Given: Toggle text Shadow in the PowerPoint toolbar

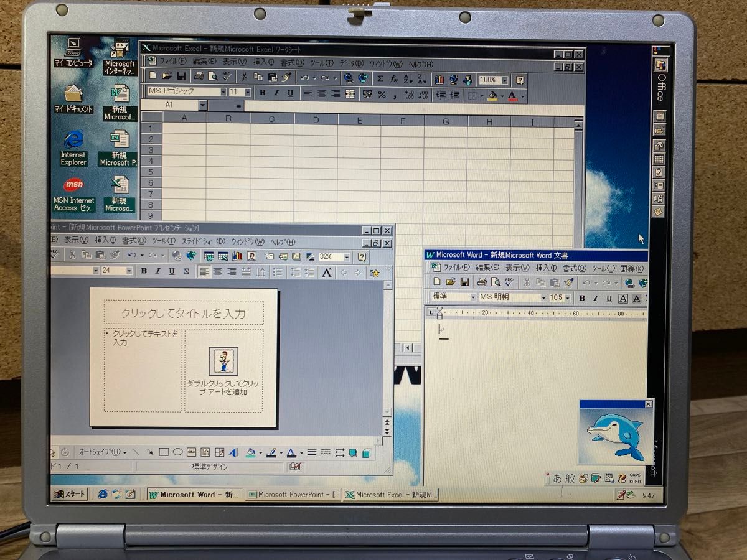Looking at the screenshot, I should (186, 271).
